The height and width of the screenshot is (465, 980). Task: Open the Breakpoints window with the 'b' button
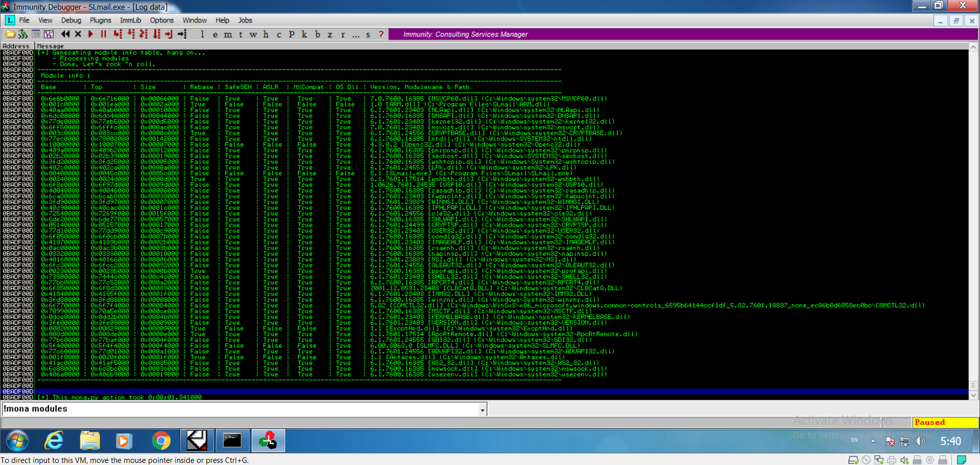317,34
